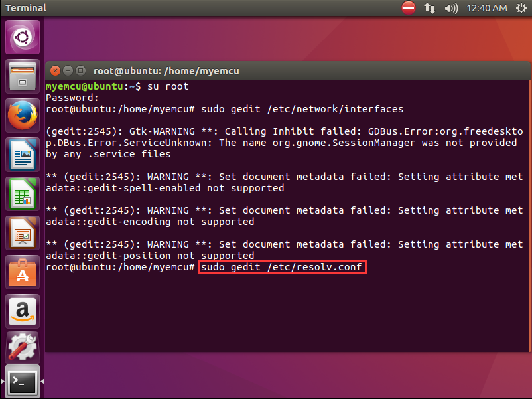Close the terminal window
The width and height of the screenshot is (532, 399).
tap(55, 70)
